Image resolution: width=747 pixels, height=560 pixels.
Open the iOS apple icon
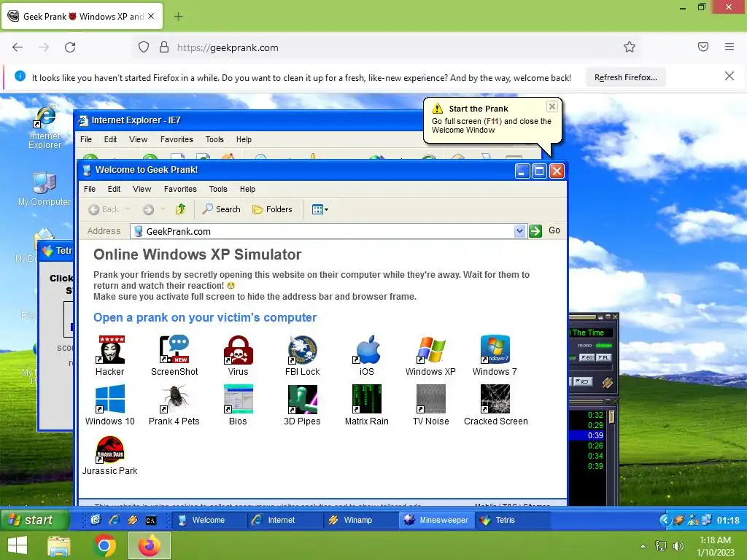point(367,355)
